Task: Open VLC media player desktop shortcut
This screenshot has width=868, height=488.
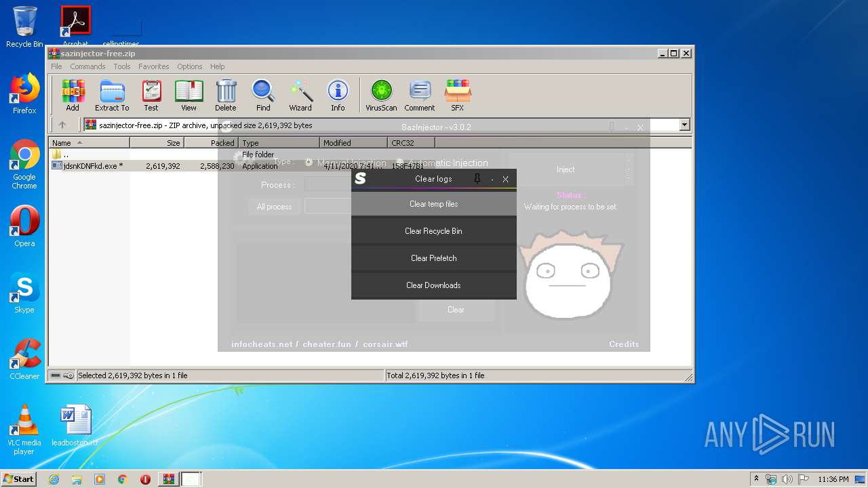Action: click(24, 430)
